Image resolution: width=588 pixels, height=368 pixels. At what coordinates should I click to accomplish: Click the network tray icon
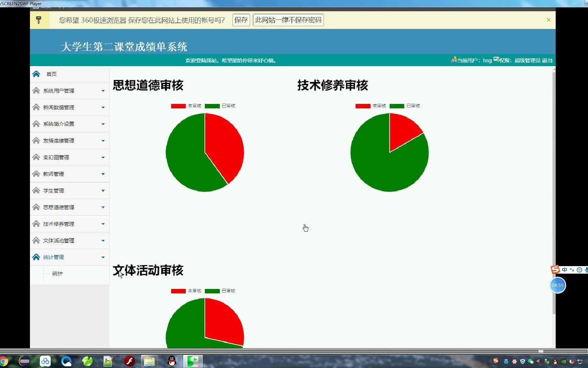click(580, 362)
